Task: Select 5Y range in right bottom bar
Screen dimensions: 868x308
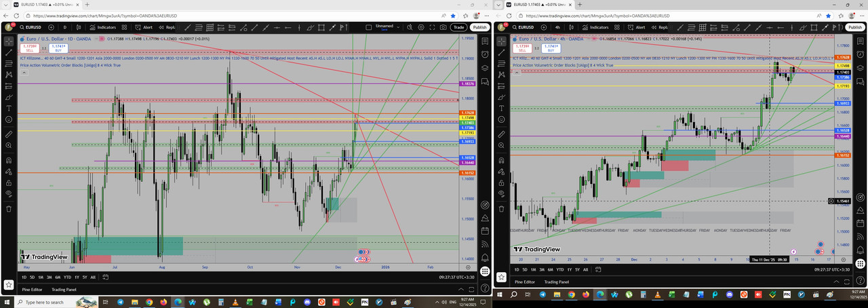Action: tap(578, 269)
